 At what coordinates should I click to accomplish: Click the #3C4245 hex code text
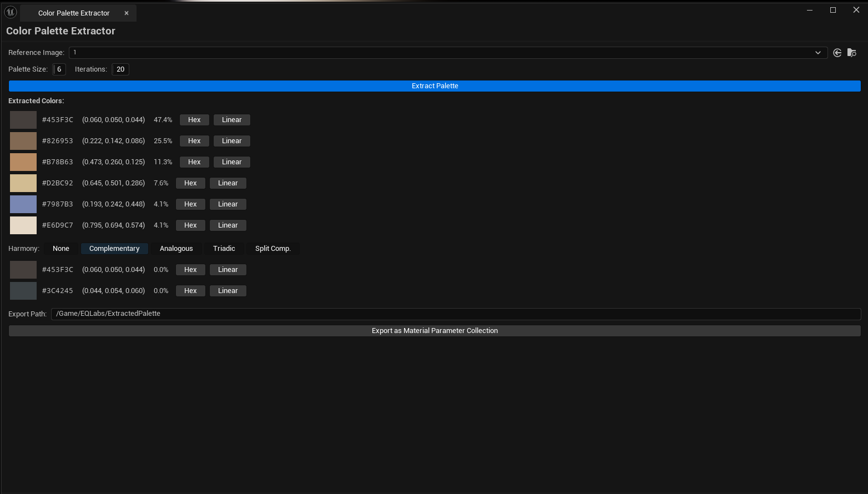tap(58, 291)
